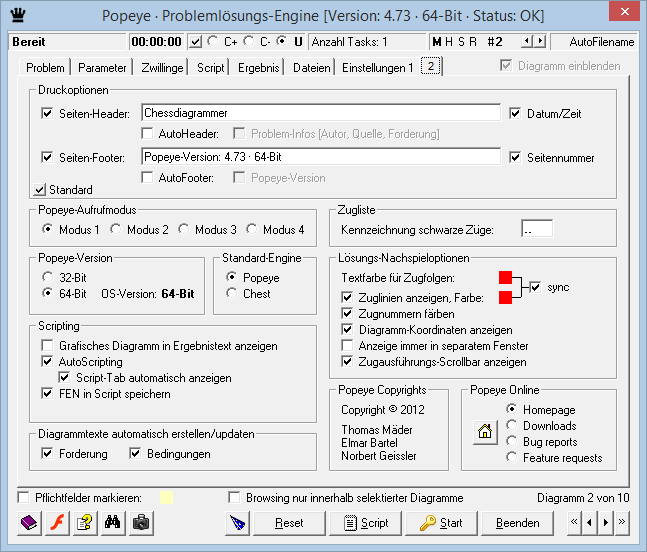Click the question mark help icon
Image resolution: width=647 pixels, height=552 pixels.
tap(85, 523)
